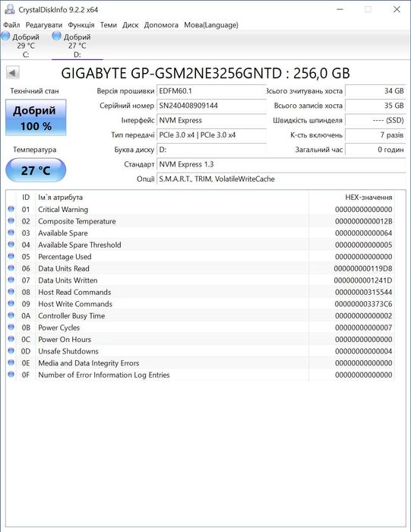Click the D: drive status orb

[57, 36]
